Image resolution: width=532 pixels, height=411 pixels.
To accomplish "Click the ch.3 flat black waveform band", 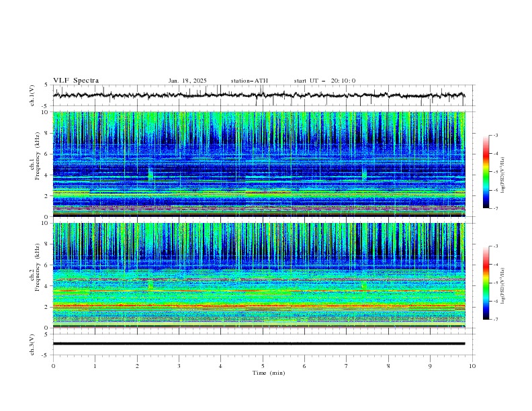I will tap(259, 344).
